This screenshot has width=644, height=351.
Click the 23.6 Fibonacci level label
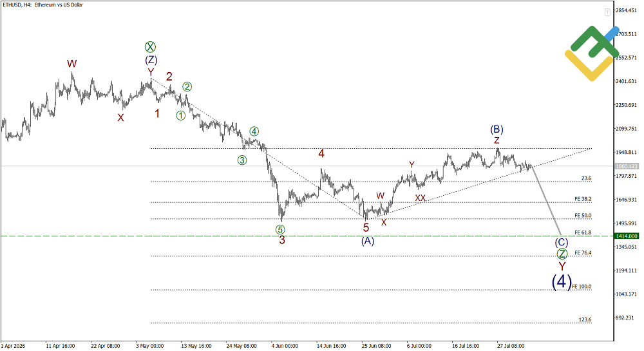[x=587, y=178]
